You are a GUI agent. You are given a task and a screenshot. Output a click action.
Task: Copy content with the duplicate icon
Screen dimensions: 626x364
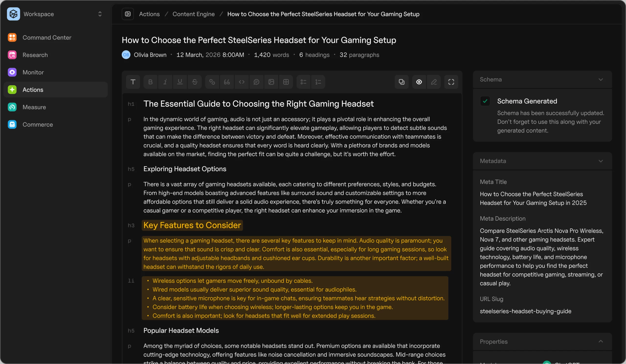(402, 82)
